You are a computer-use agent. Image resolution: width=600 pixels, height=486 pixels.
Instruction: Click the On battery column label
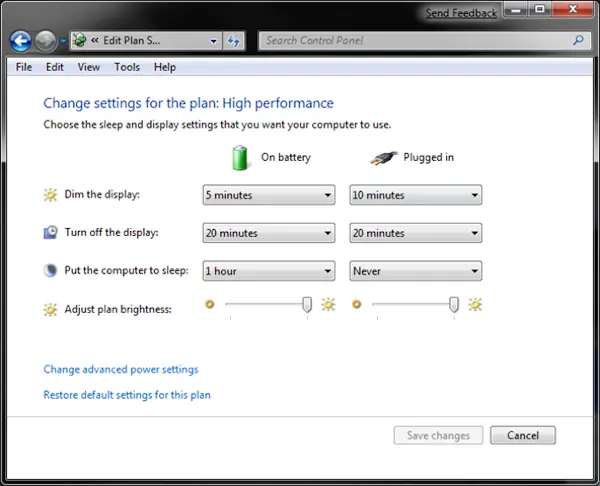[x=286, y=157]
